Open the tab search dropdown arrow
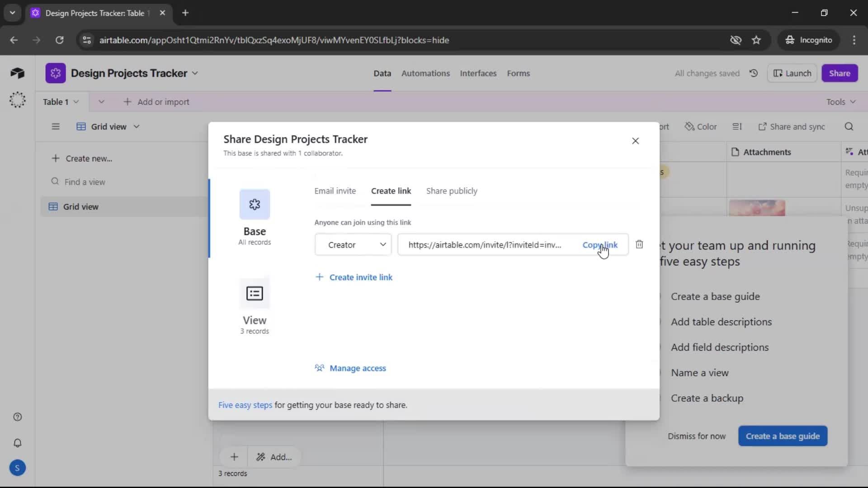Image resolution: width=868 pixels, height=488 pixels. [13, 13]
